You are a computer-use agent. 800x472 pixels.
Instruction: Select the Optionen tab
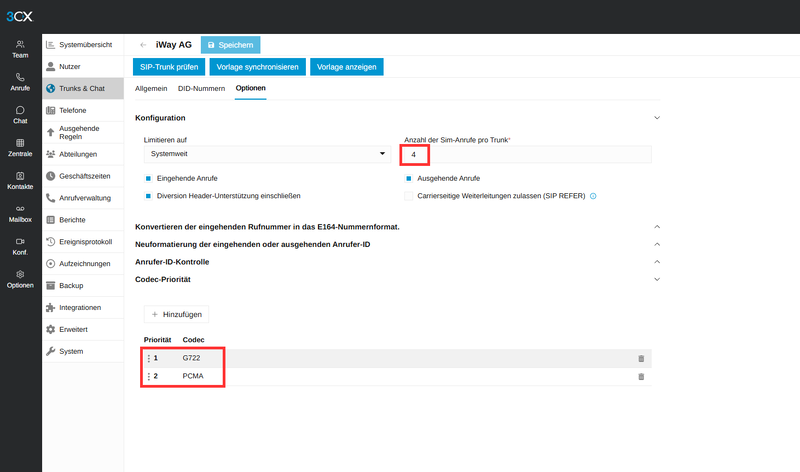(x=251, y=88)
